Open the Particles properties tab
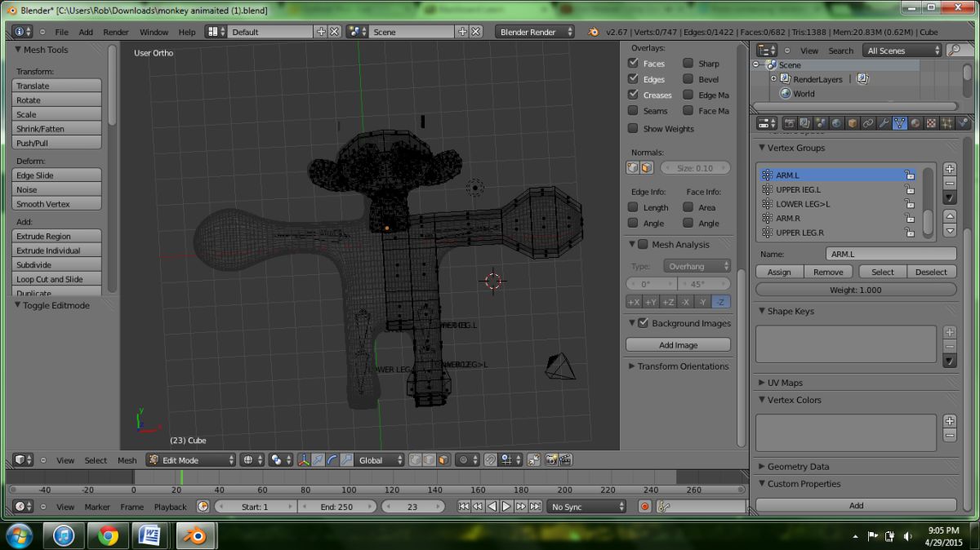The image size is (980, 550). pos(947,123)
